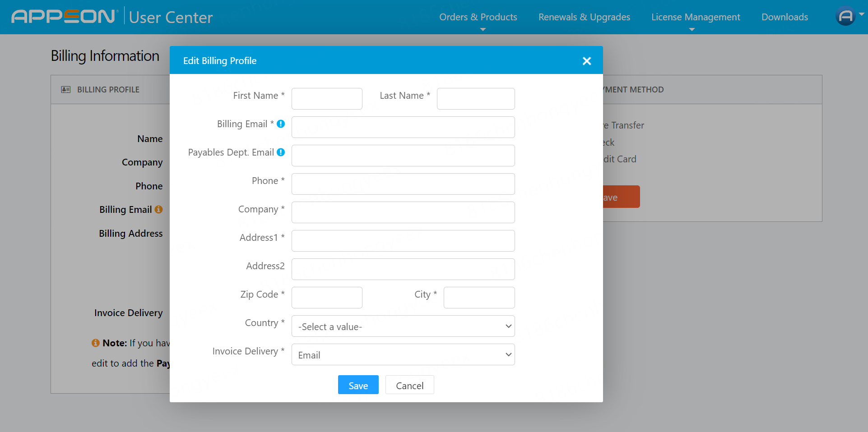Expand the Country dropdown
Viewport: 868px width, 432px height.
403,326
